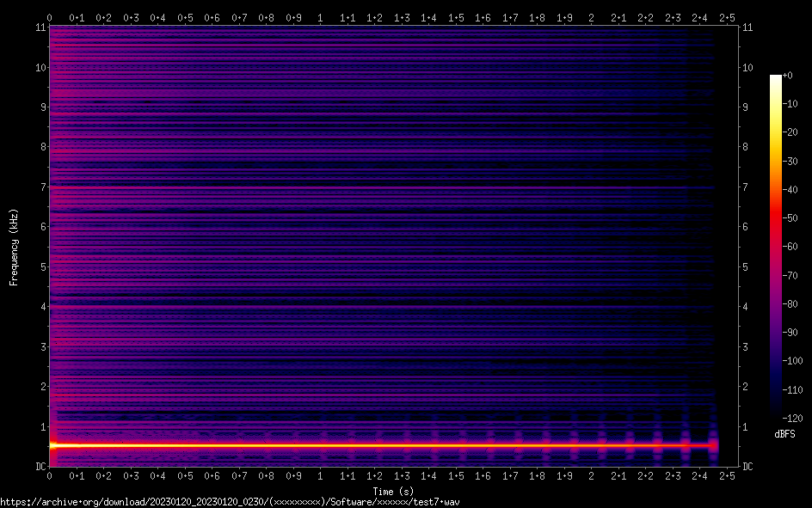Click the "8" kHz label on the left axis

point(41,147)
